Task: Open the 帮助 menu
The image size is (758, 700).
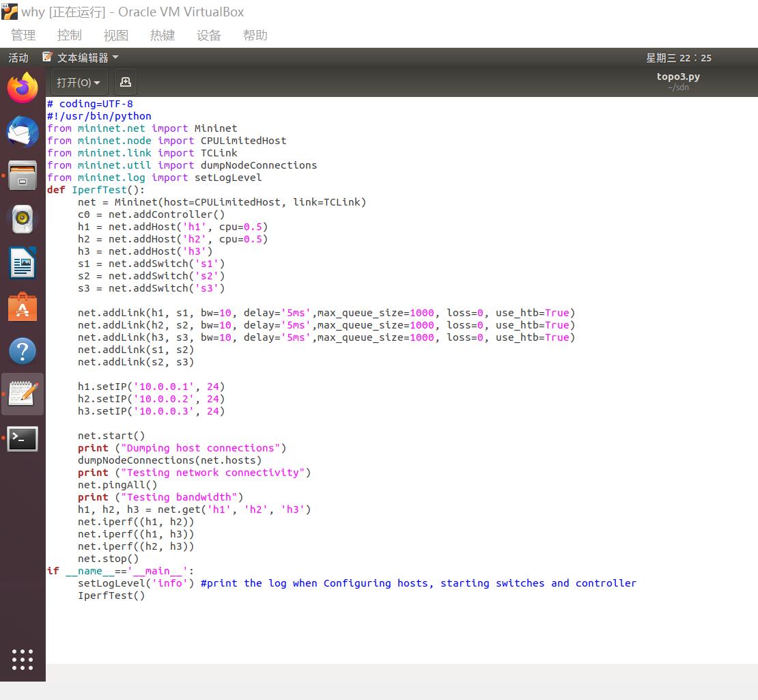Action: click(255, 36)
